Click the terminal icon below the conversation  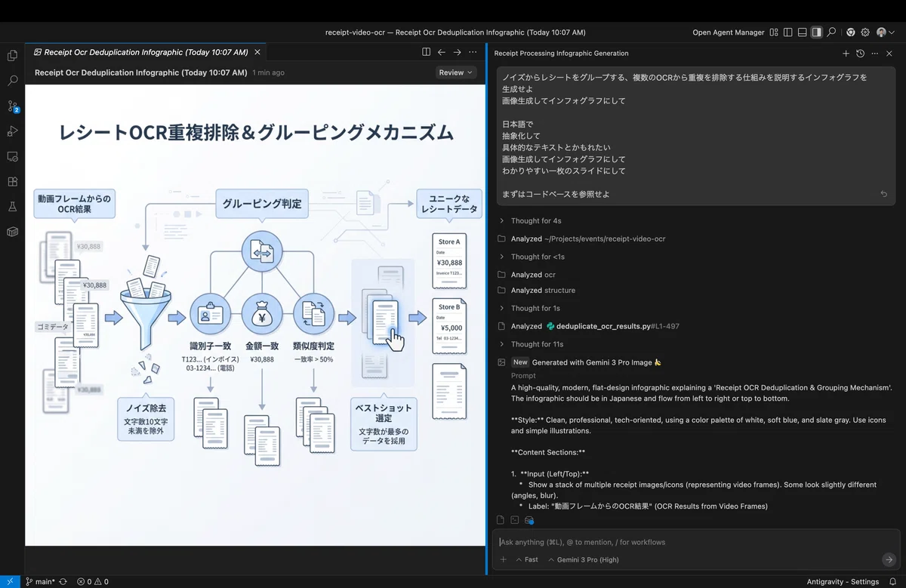(515, 520)
